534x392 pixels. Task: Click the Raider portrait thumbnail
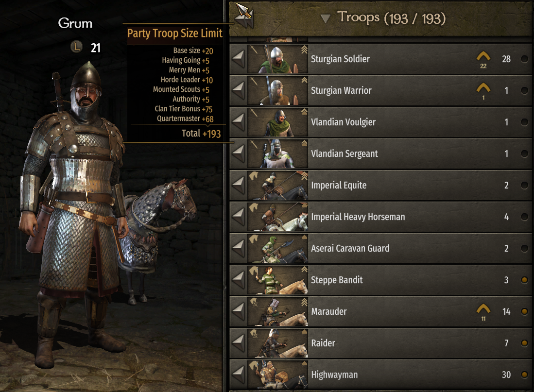[278, 343]
